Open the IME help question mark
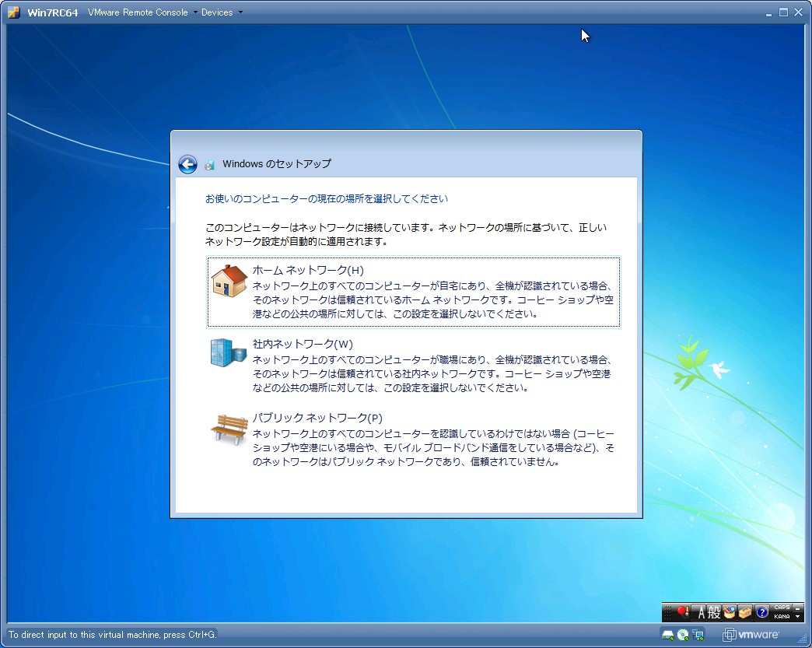The image size is (812, 648). pyautogui.click(x=761, y=612)
